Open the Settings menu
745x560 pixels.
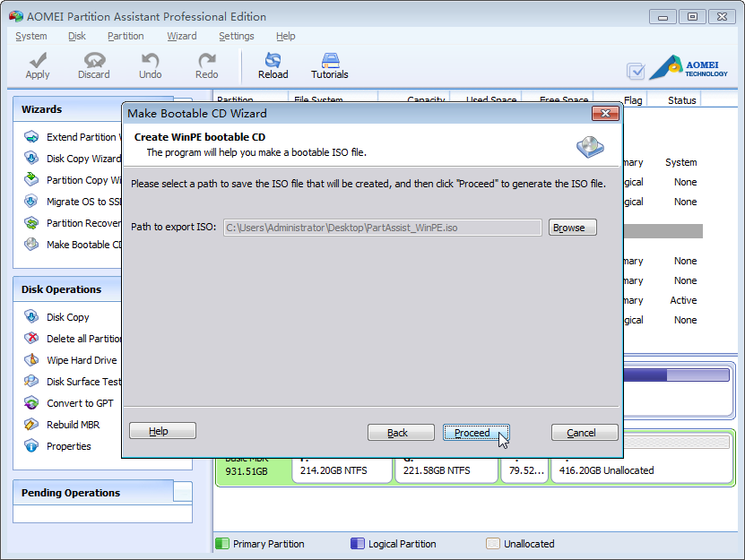tap(236, 36)
